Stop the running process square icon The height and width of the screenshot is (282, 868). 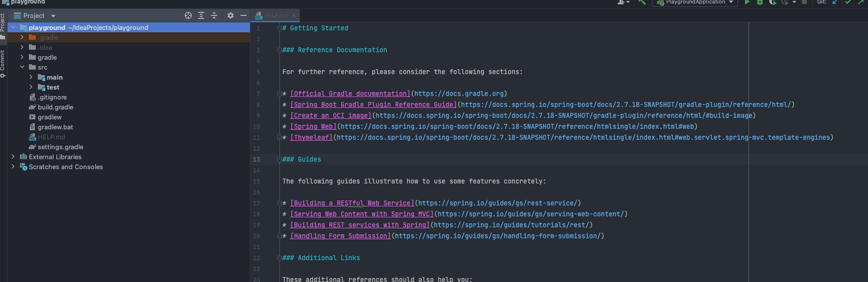pos(804,2)
